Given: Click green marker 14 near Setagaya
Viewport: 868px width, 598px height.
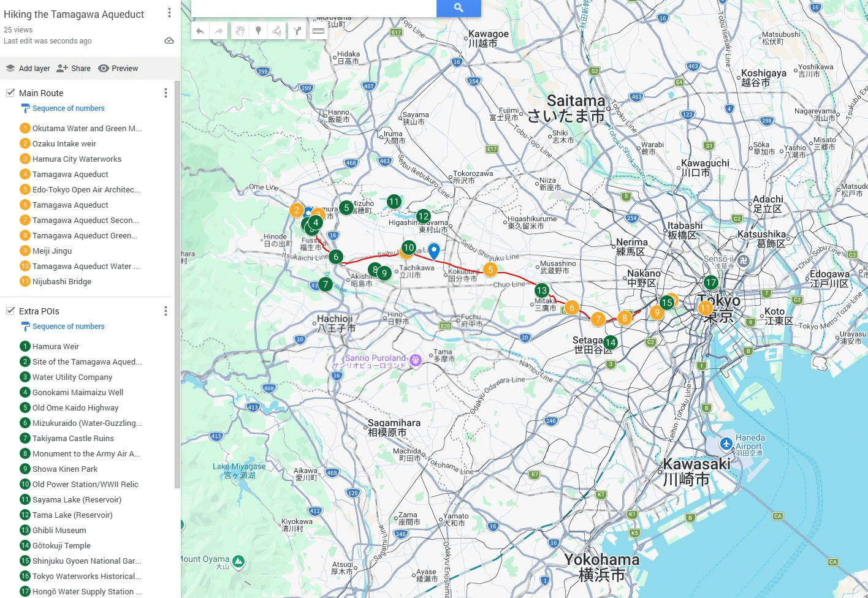Looking at the screenshot, I should (x=610, y=343).
